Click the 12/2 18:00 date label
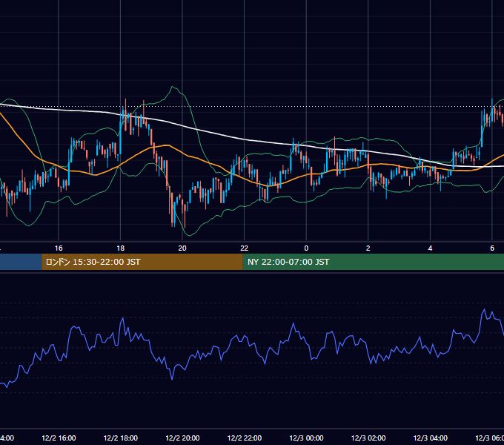The height and width of the screenshot is (445, 504). pos(121,438)
